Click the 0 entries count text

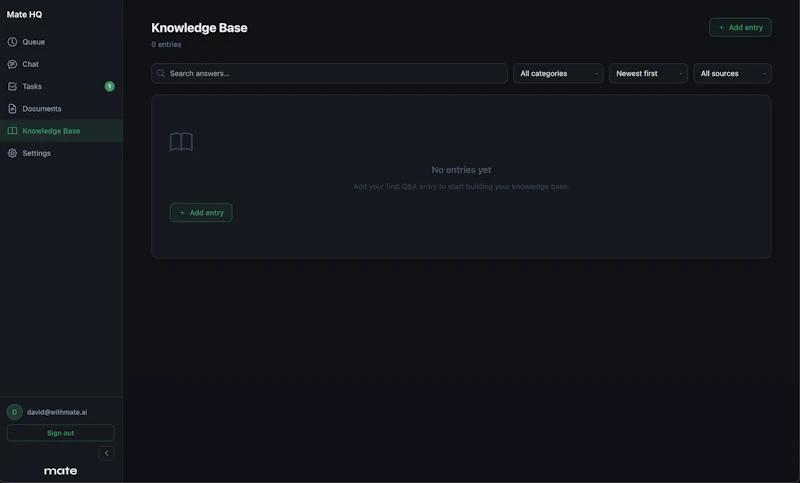[166, 44]
